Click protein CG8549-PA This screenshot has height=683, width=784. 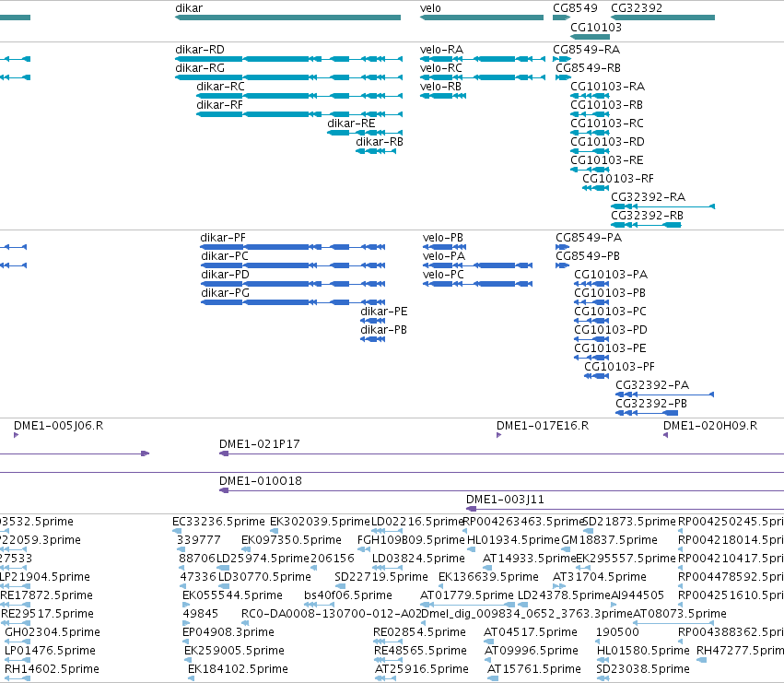coord(589,238)
